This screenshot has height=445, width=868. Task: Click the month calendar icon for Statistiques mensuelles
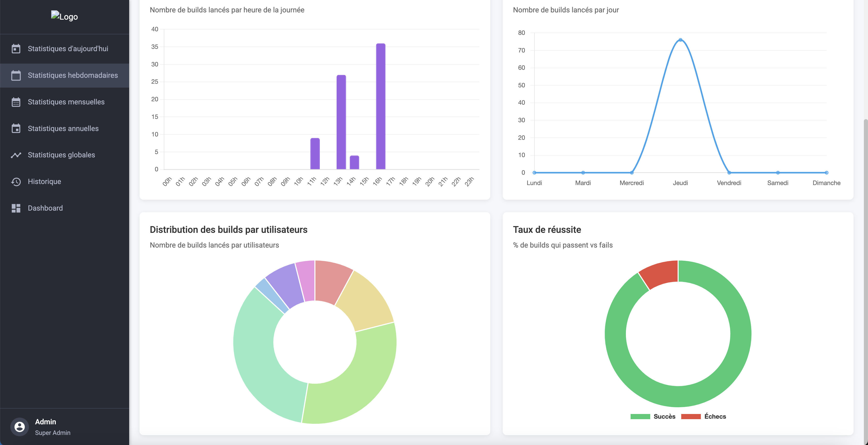pyautogui.click(x=16, y=102)
